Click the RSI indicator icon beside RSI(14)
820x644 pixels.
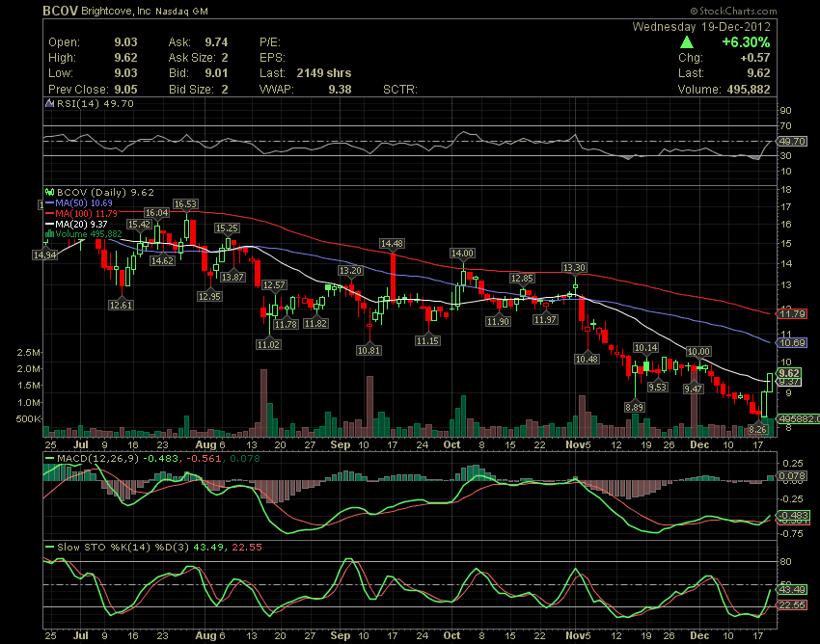click(x=49, y=103)
